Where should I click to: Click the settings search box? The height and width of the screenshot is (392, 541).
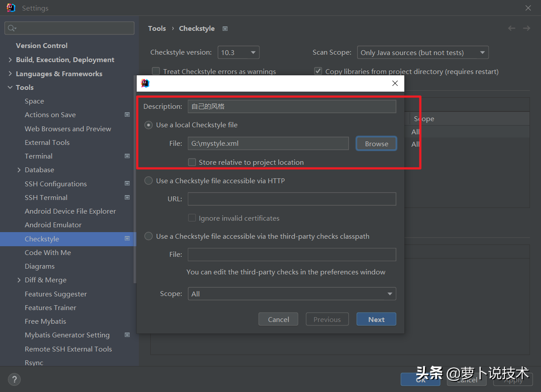click(x=69, y=28)
